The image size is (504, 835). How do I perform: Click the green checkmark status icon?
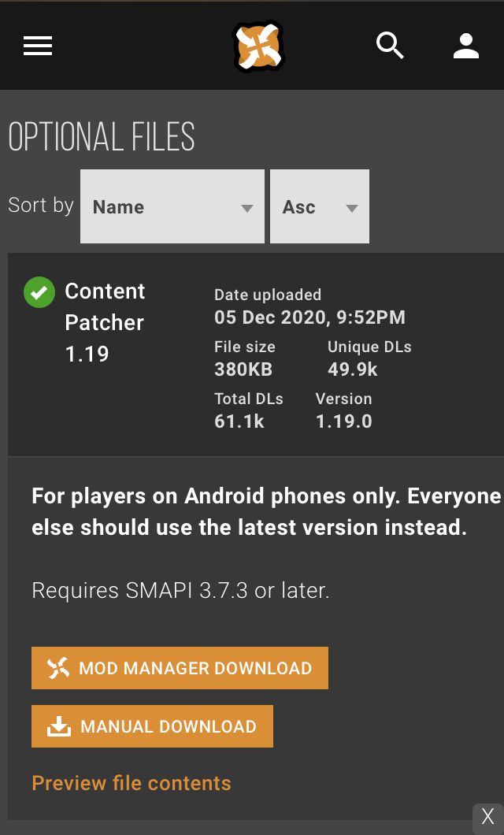[39, 292]
